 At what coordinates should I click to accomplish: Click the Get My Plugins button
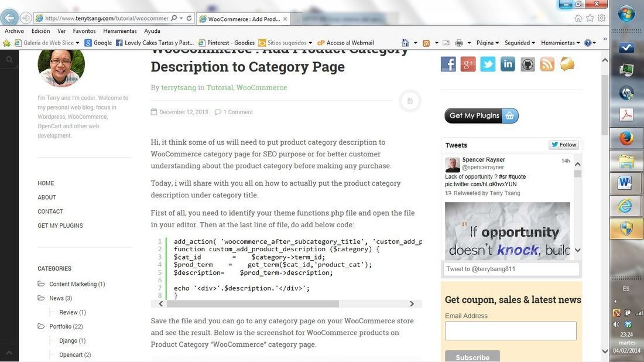481,116
